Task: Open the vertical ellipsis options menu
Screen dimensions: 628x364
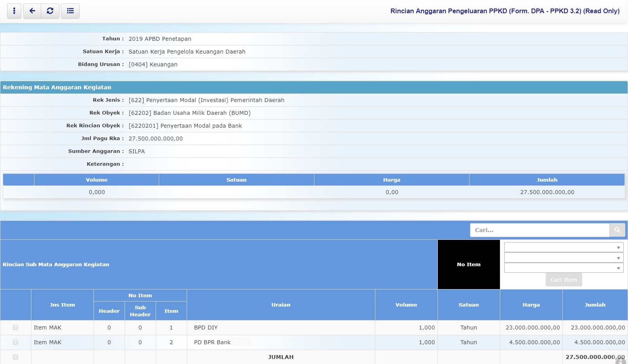Action: 14,11
